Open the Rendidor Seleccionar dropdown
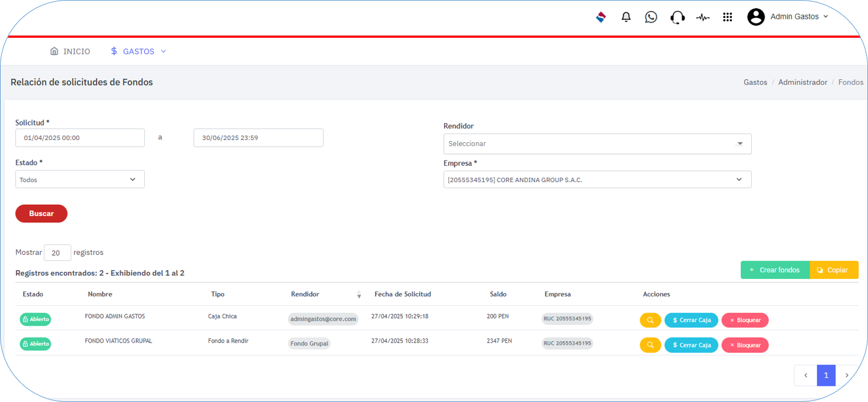The height and width of the screenshot is (402, 868). click(598, 144)
